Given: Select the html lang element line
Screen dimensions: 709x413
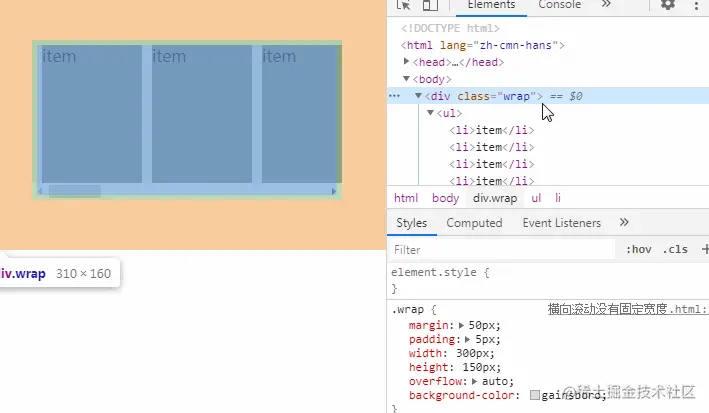Looking at the screenshot, I should [x=482, y=45].
